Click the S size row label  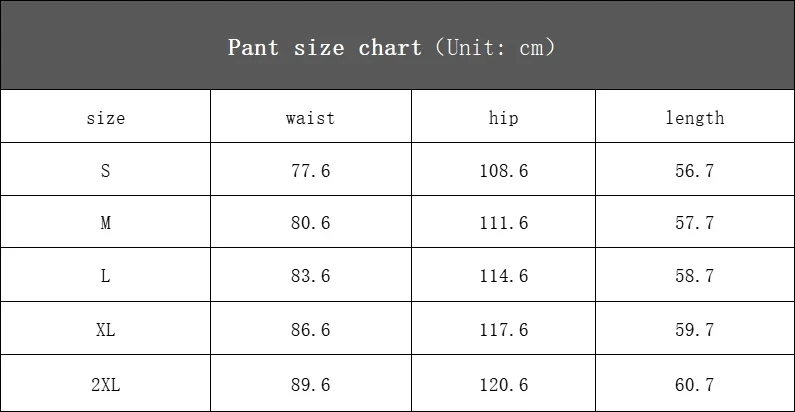point(106,171)
